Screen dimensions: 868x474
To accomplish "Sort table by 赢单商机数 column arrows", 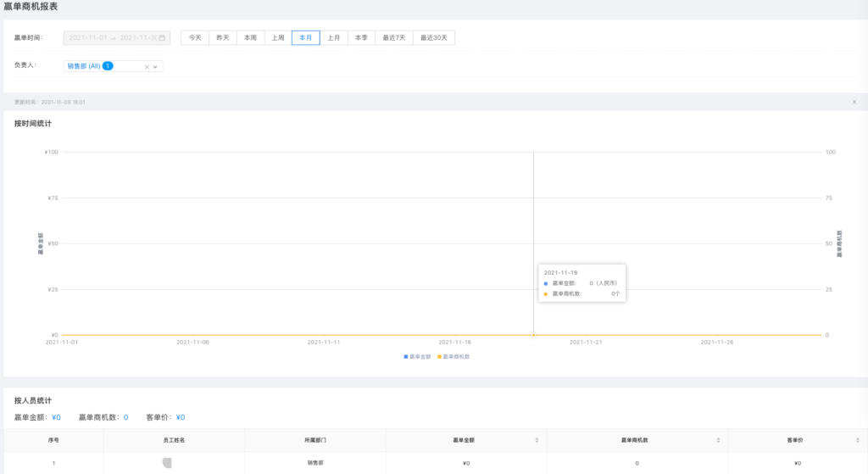I will (x=718, y=441).
